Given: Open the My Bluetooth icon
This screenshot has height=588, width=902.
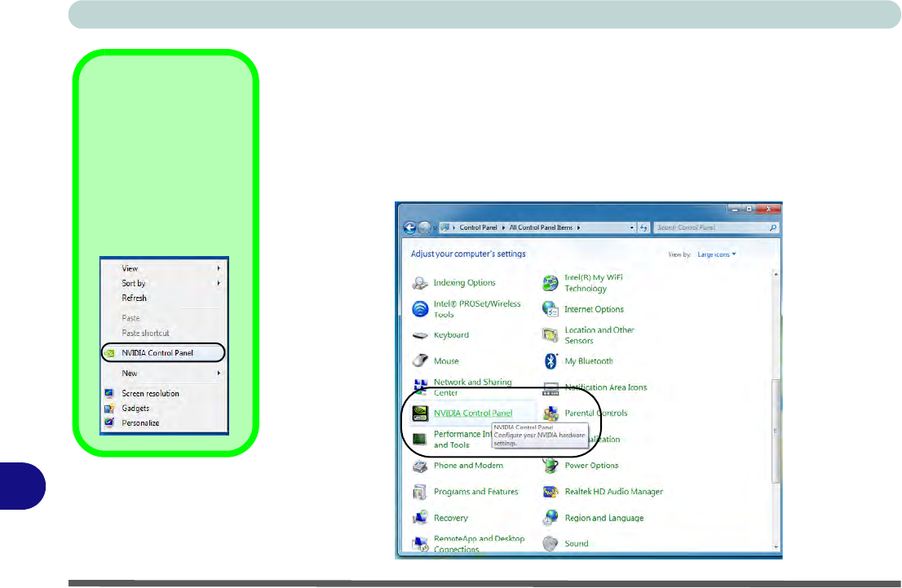Looking at the screenshot, I should [550, 360].
